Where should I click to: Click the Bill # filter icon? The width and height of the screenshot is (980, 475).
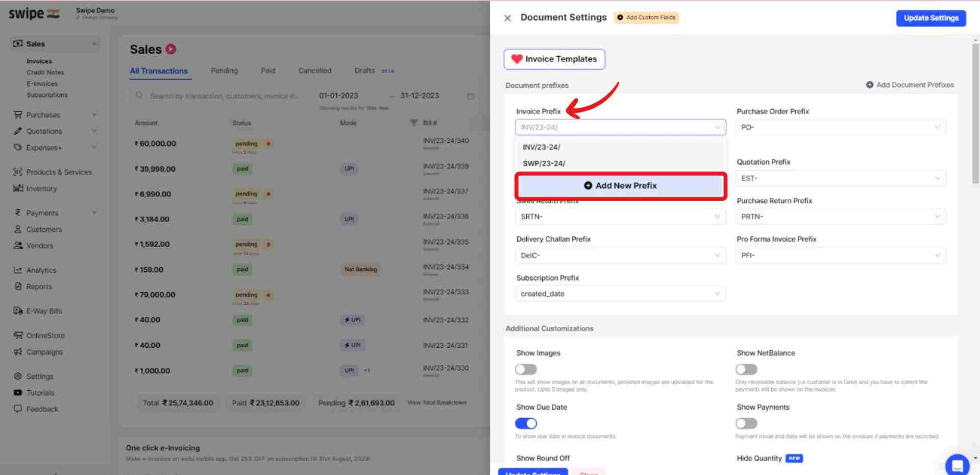click(x=414, y=123)
